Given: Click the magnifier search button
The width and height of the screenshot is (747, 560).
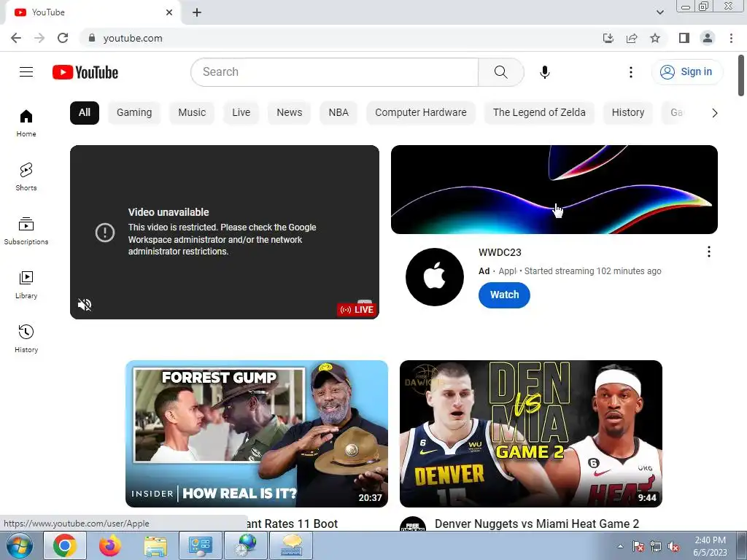Looking at the screenshot, I should click(x=500, y=72).
